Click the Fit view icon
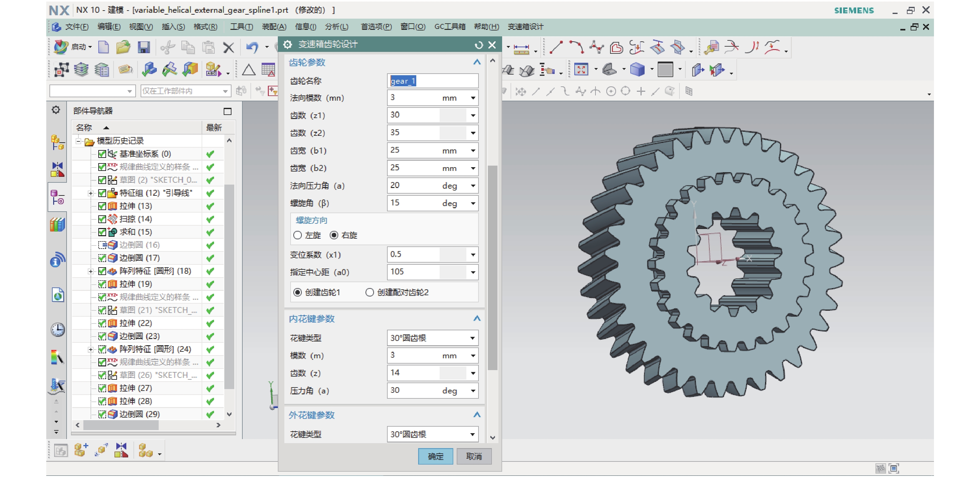 pyautogui.click(x=581, y=70)
